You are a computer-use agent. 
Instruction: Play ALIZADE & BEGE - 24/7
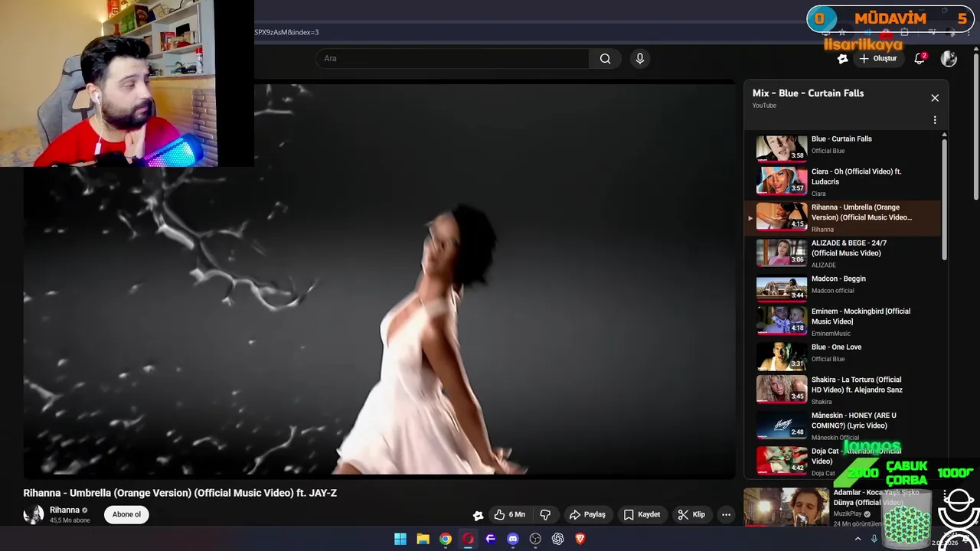point(842,253)
